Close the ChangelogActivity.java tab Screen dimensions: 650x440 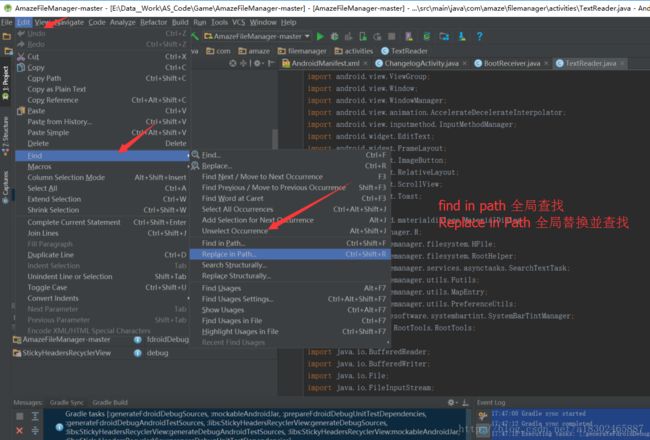(465, 63)
